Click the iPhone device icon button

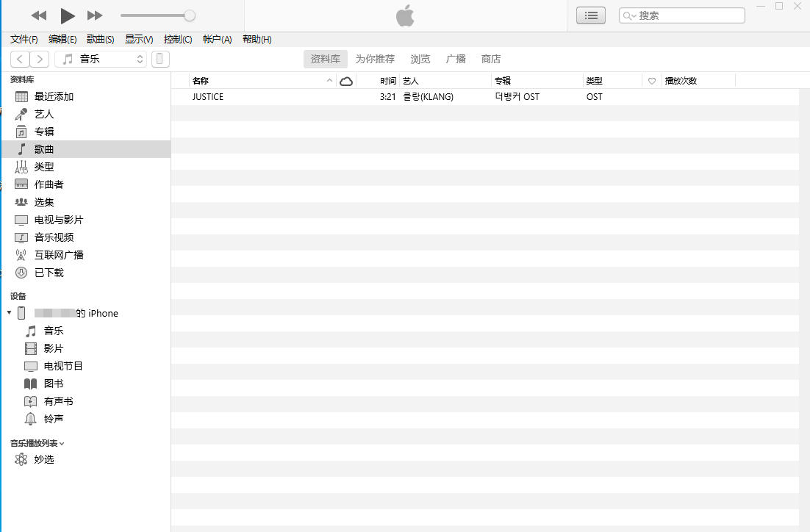(x=160, y=60)
